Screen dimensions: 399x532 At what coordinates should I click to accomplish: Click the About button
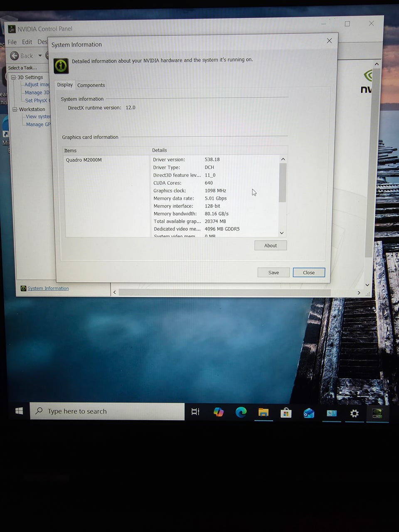[x=271, y=246]
